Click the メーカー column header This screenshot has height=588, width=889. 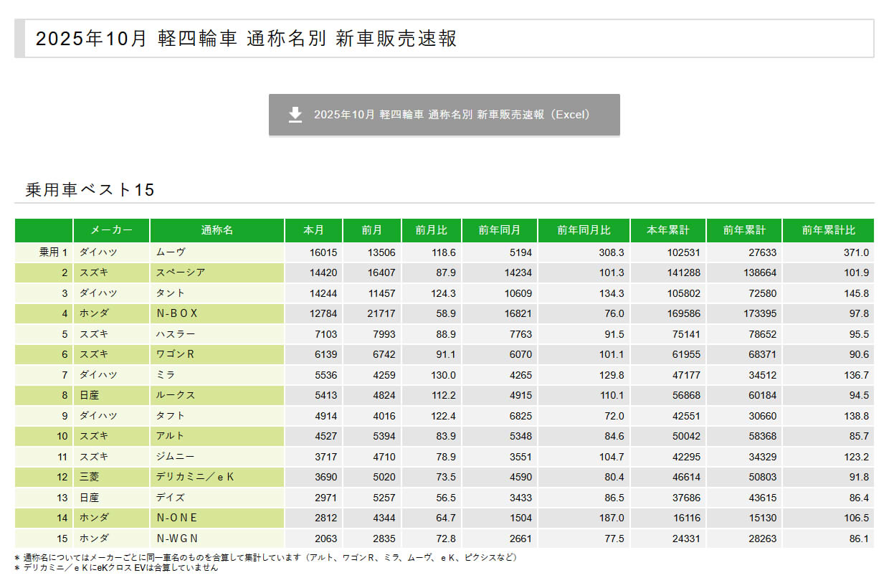111,230
